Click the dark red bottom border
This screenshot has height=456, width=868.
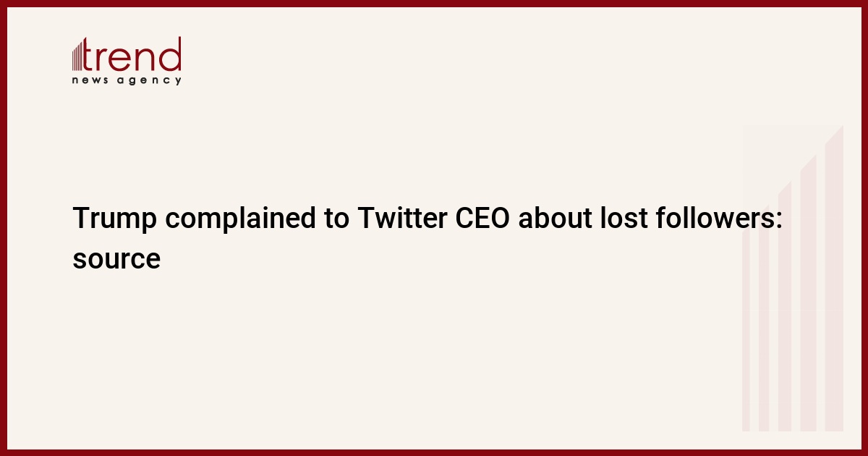pyautogui.click(x=434, y=452)
